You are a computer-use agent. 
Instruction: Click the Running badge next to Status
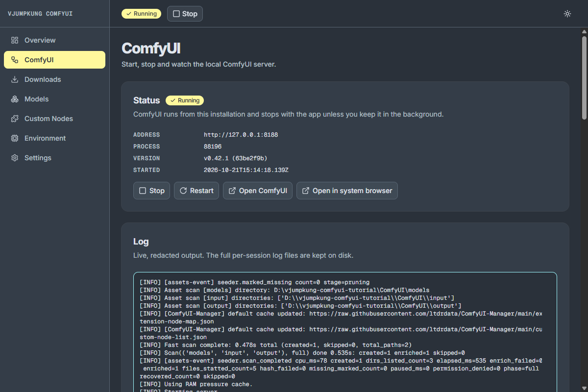point(185,100)
